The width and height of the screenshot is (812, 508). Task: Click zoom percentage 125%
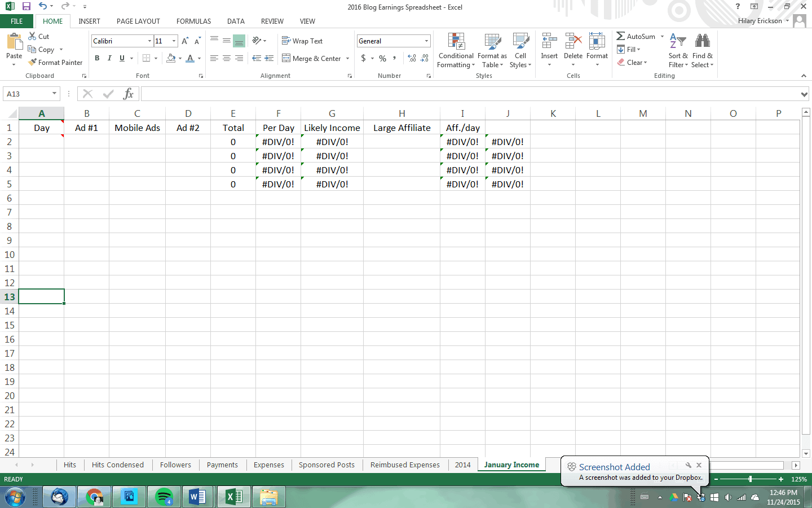[799, 479]
